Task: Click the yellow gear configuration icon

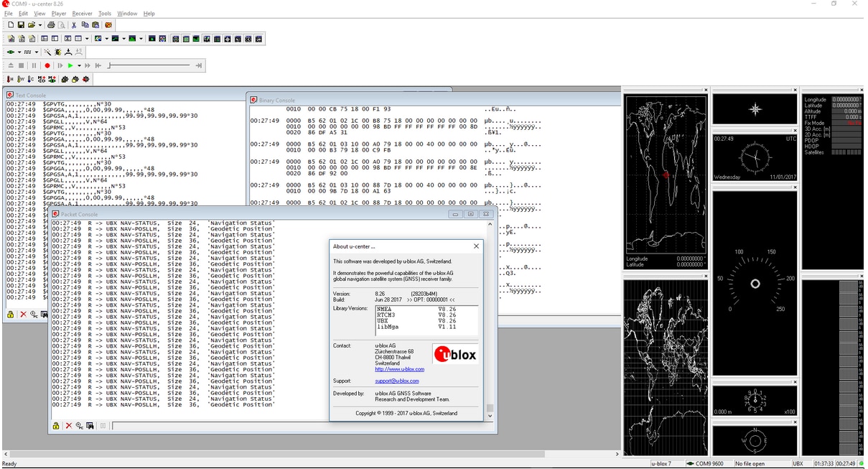Action: pyautogui.click(x=75, y=79)
